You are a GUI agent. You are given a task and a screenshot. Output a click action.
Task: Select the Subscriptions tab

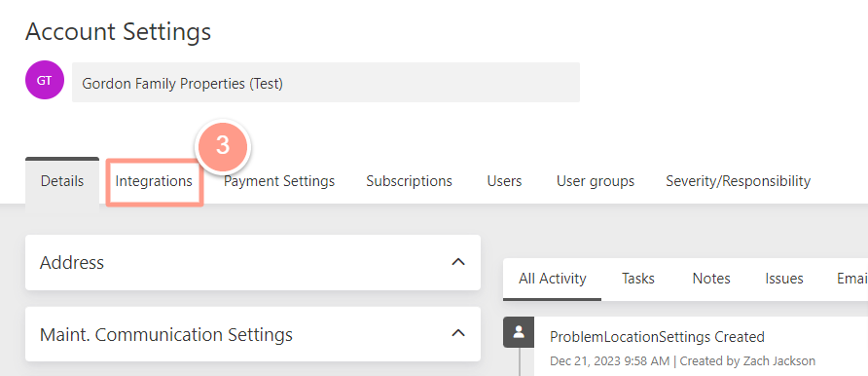click(x=409, y=181)
